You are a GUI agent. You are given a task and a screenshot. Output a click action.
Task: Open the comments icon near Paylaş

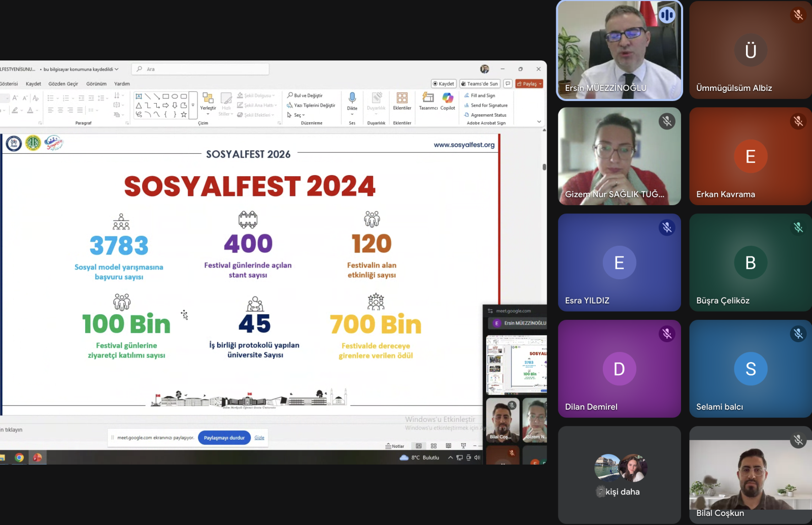[x=507, y=84]
